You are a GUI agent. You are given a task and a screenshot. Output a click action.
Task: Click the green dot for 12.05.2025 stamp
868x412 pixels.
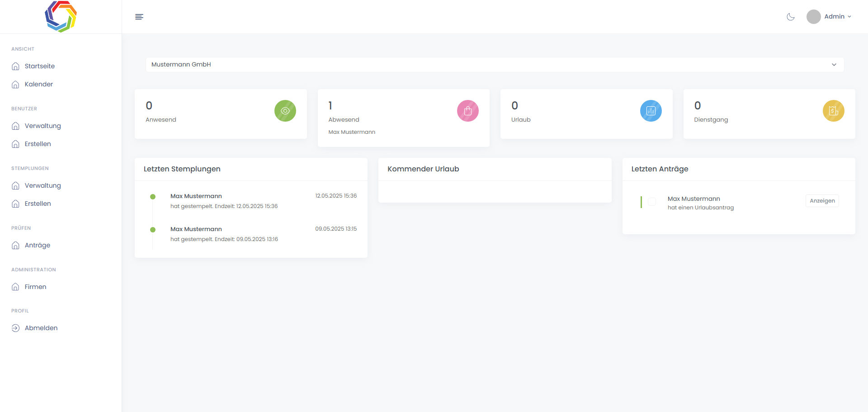point(153,197)
